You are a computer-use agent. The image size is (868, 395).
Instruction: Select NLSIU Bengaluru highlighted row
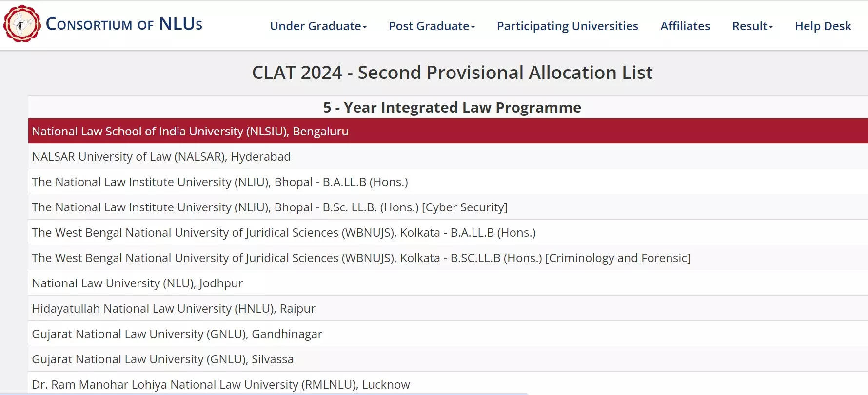click(448, 131)
